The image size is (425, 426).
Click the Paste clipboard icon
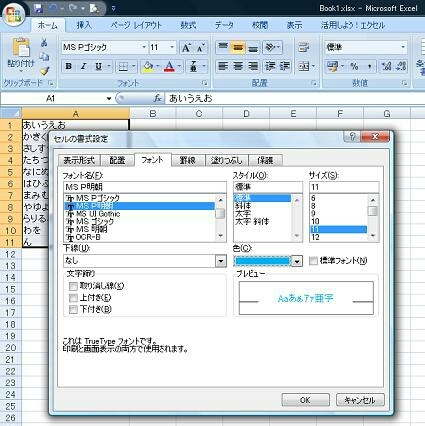pos(21,48)
